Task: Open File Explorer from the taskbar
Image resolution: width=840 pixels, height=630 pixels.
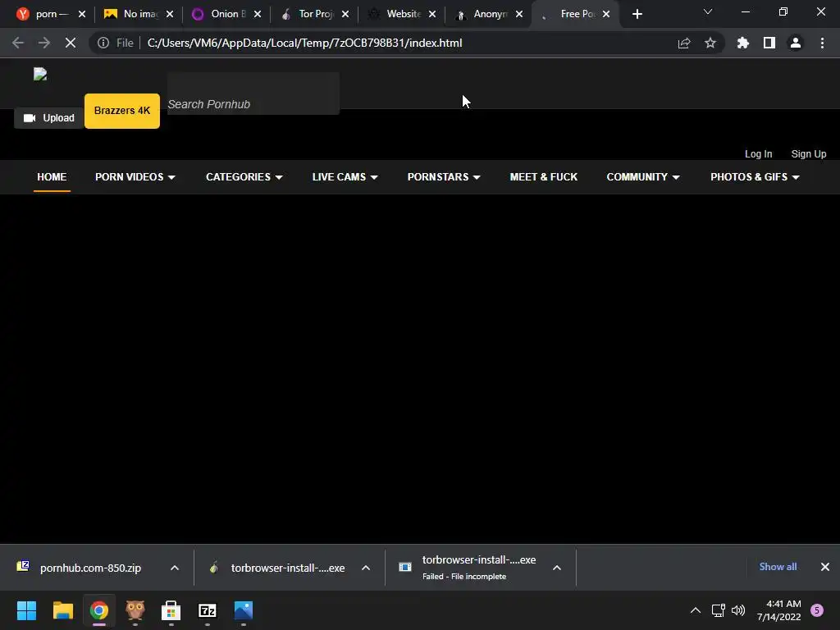Action: click(62, 610)
